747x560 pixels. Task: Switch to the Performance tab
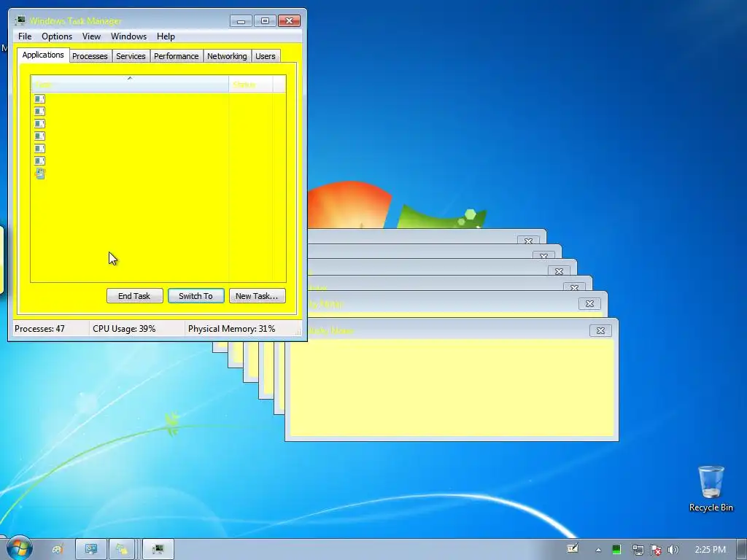pyautogui.click(x=177, y=56)
